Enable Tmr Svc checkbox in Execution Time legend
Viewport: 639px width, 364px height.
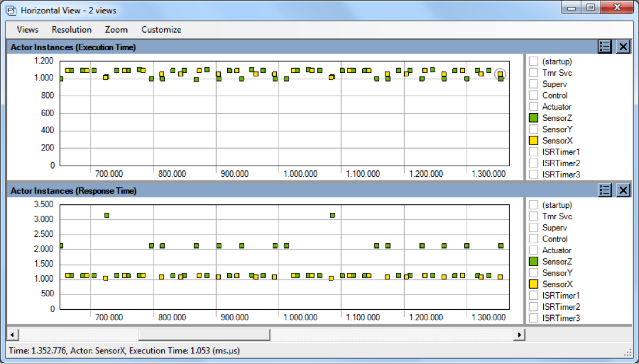pyautogui.click(x=533, y=72)
